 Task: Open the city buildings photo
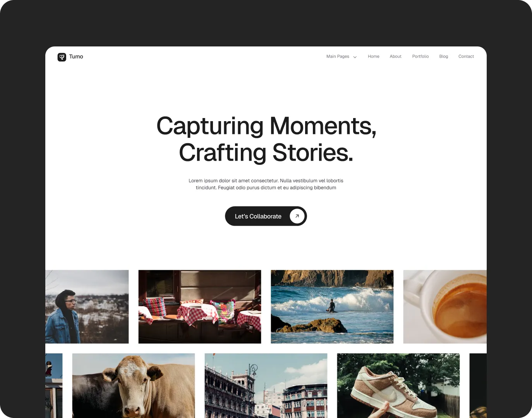click(x=266, y=385)
